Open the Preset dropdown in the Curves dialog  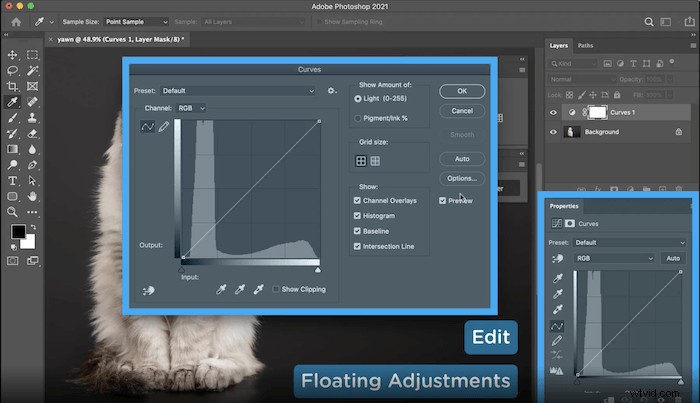(238, 91)
